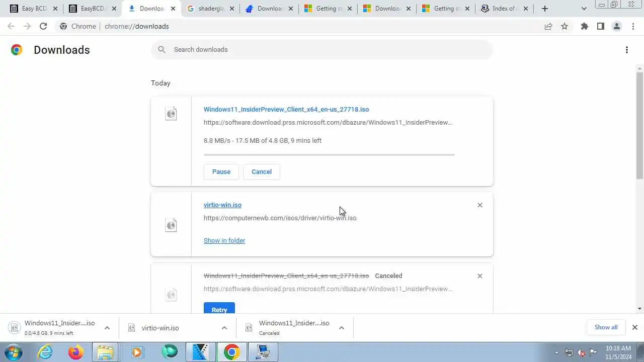The image size is (644, 362).
Task: Remove the canceled Windows 11 ISO entry
Action: (x=480, y=276)
